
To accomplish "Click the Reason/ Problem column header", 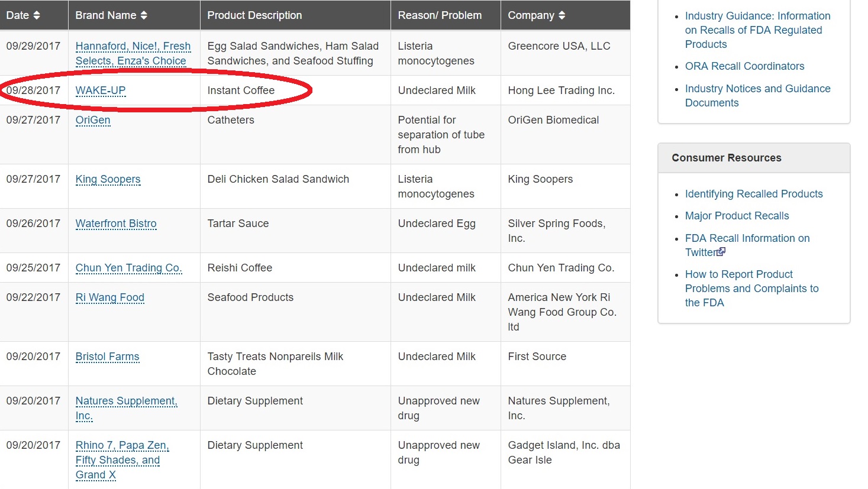I will (446, 15).
